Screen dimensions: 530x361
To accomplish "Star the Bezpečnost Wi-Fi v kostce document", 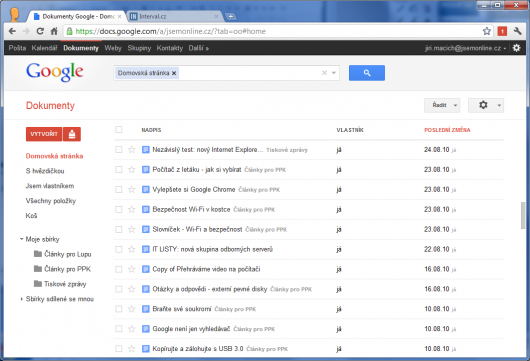I will click(x=131, y=210).
